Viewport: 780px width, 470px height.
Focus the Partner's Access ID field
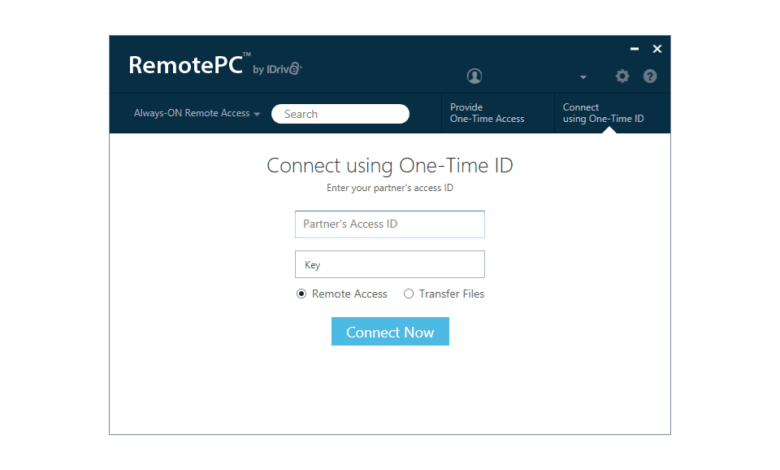coord(390,224)
